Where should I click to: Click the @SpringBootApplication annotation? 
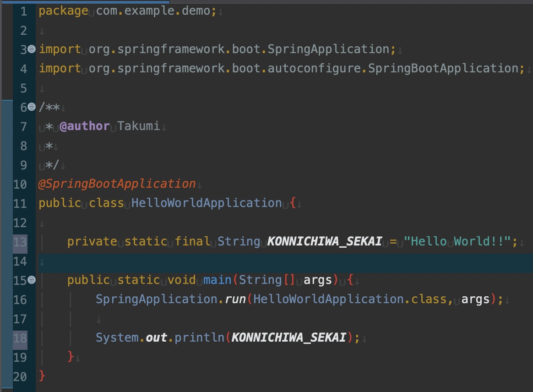(117, 184)
